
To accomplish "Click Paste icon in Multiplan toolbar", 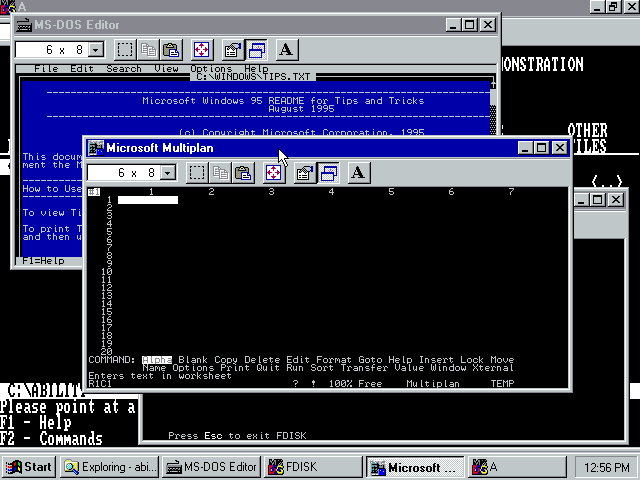I will (243, 173).
